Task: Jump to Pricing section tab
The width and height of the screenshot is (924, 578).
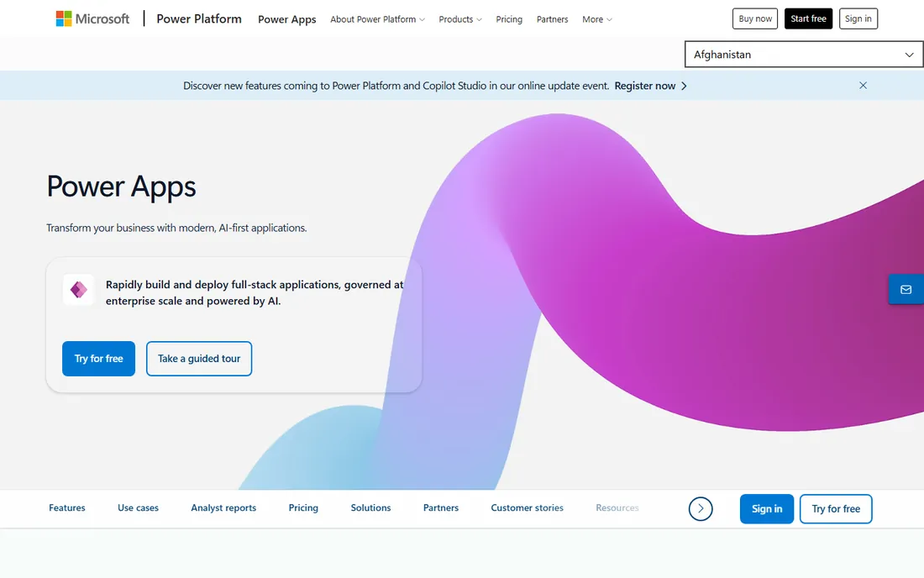Action: coord(303,508)
